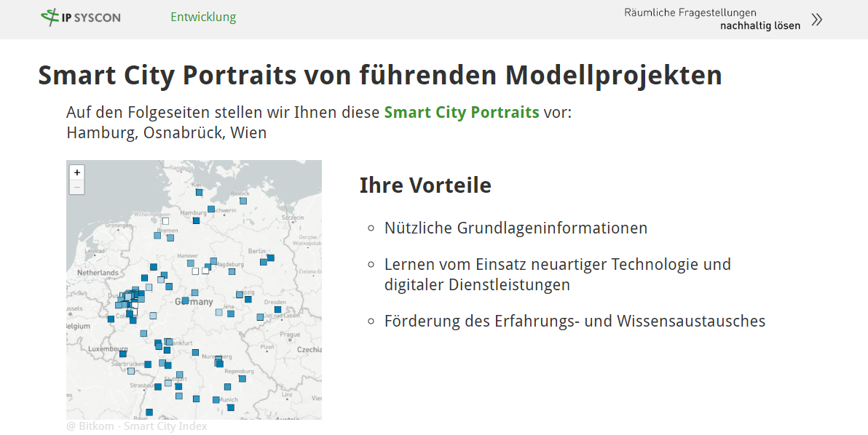Click the green Smart City Portraits link

pos(462,113)
